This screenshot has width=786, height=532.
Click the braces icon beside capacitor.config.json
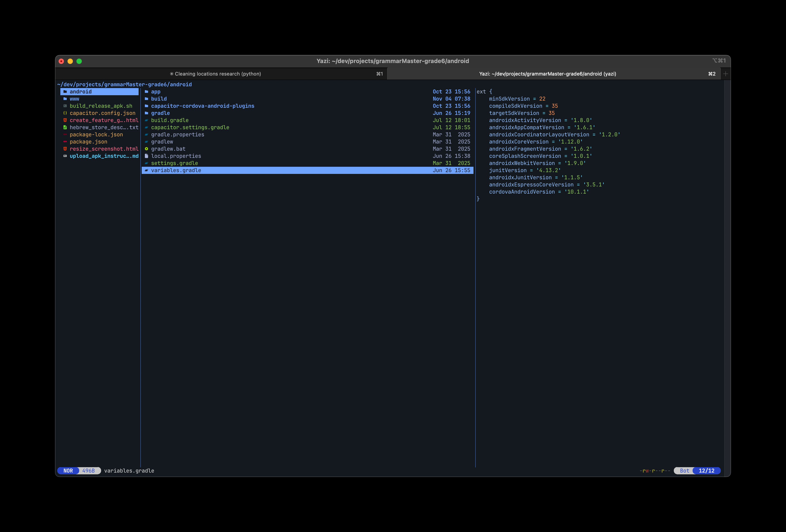(x=65, y=113)
